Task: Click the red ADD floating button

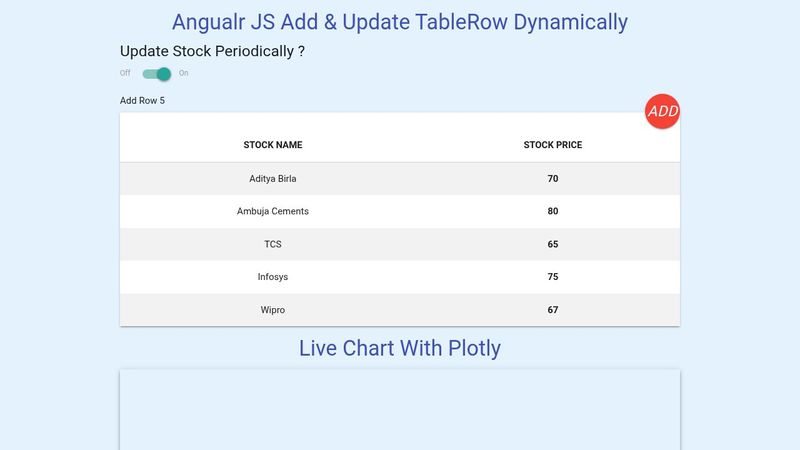Action: pos(662,111)
